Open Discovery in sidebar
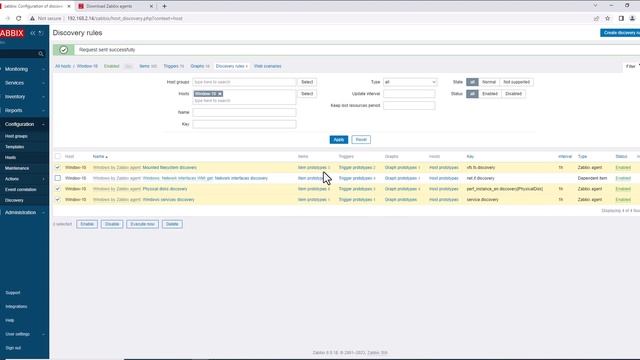This screenshot has width=640, height=360. 14,200
